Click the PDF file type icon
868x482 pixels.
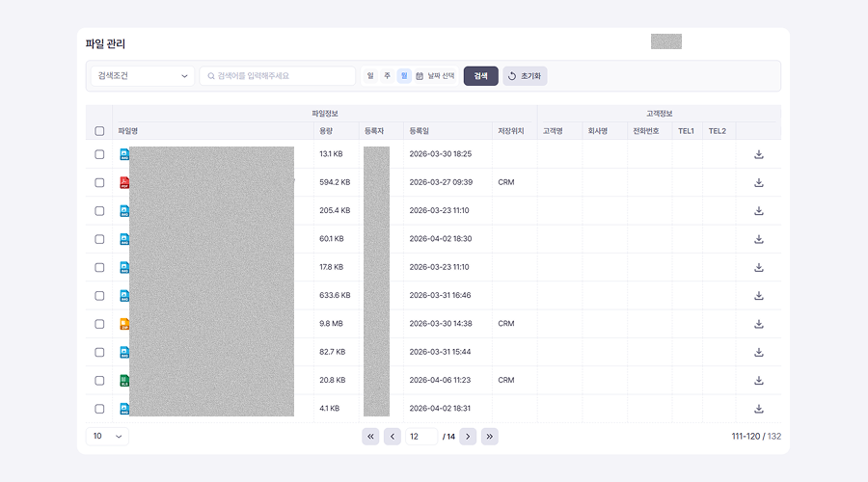124,182
